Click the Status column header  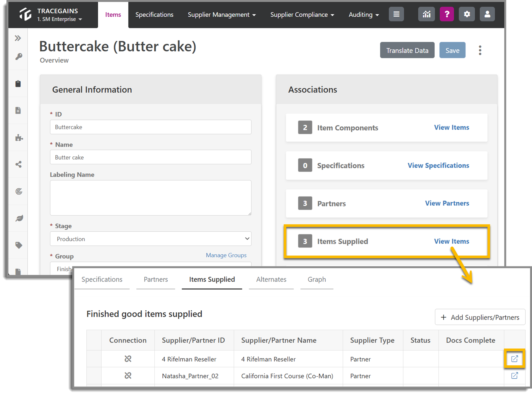[420, 340]
